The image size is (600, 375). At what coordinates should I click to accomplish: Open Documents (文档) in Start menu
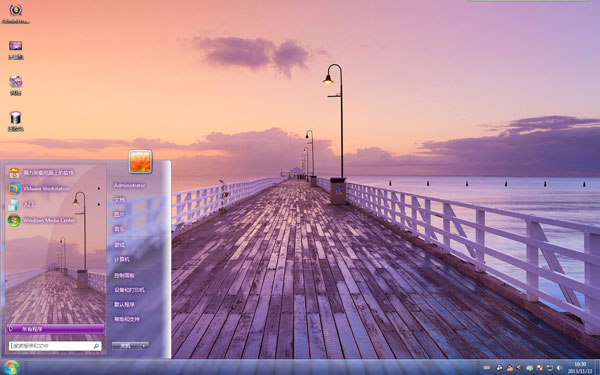click(x=119, y=200)
